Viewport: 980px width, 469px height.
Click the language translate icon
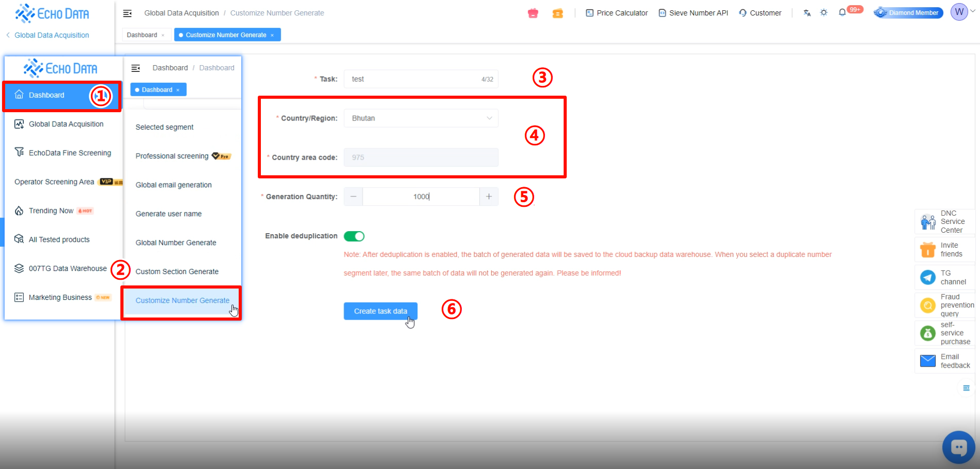[x=807, y=13]
